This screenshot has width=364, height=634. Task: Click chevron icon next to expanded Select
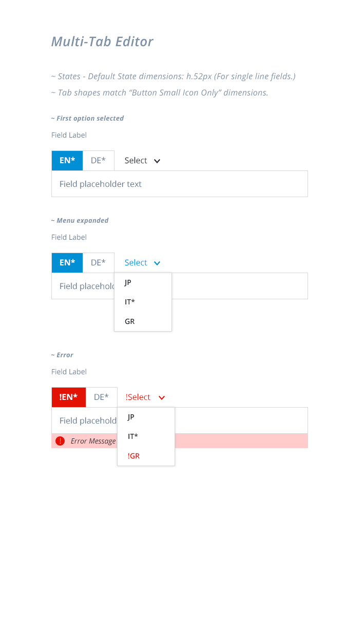pos(157,262)
